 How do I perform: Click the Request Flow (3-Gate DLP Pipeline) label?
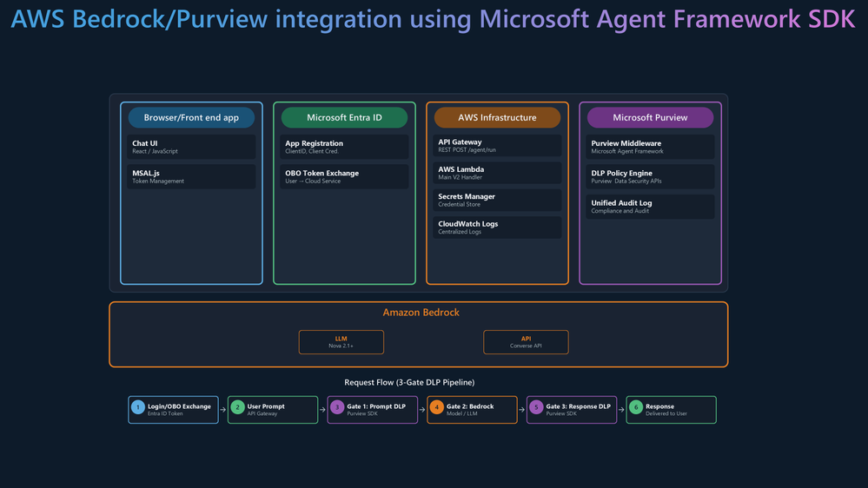coord(409,382)
